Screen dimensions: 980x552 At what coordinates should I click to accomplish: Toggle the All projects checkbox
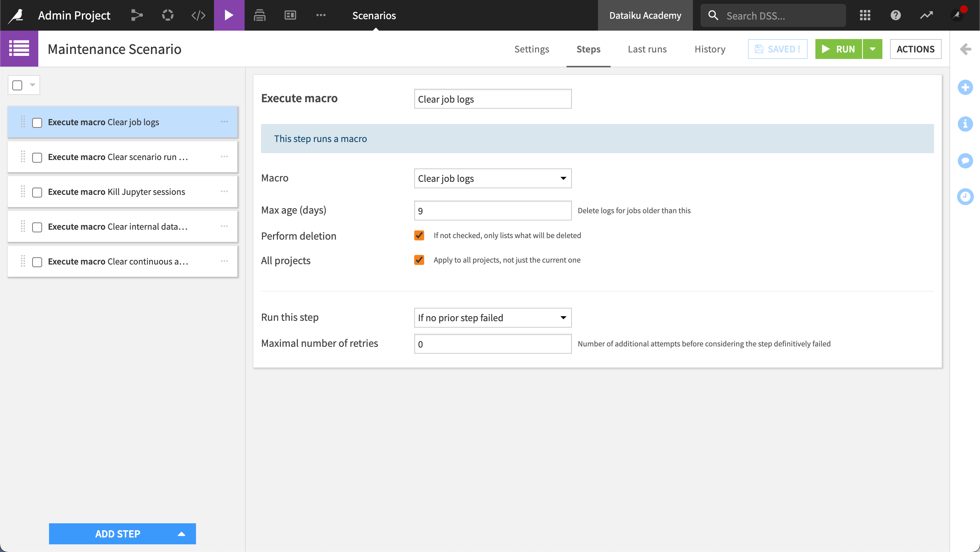tap(419, 261)
